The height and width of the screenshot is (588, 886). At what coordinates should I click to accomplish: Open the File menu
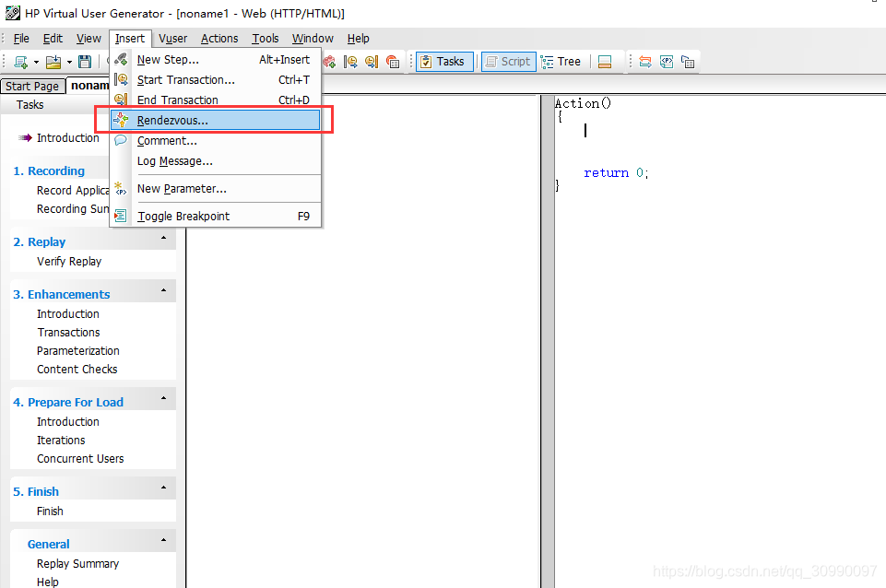pyautogui.click(x=21, y=39)
